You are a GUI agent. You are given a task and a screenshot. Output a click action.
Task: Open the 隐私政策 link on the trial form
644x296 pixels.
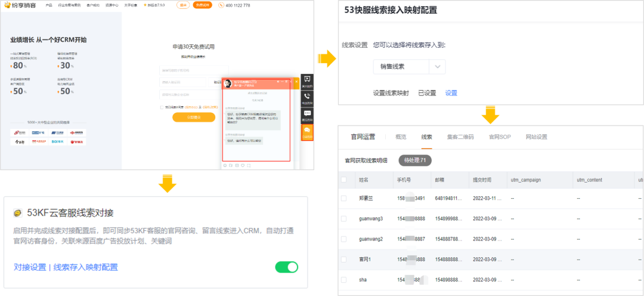[x=209, y=107]
